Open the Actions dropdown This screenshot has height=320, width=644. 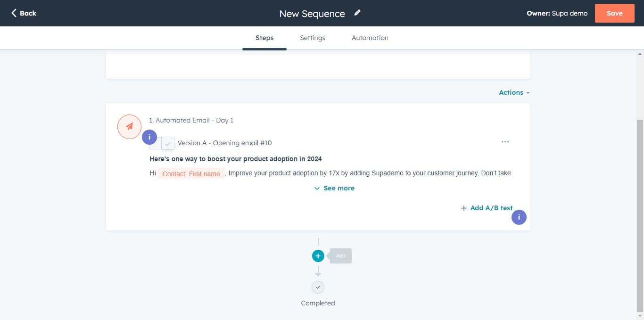514,92
